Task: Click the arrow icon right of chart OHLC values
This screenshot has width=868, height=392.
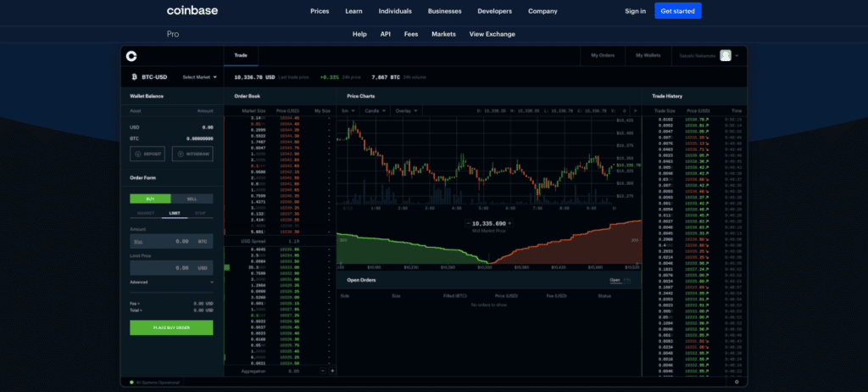Action: tap(637, 110)
